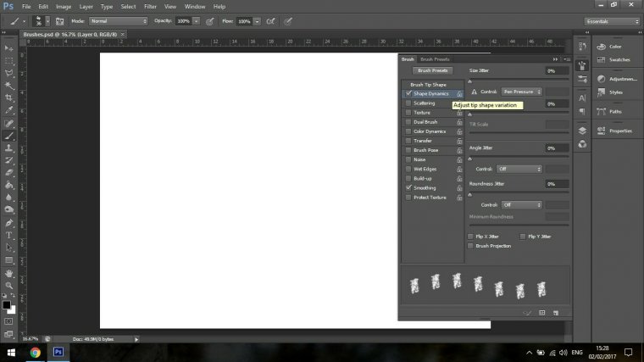This screenshot has width=644, height=362.
Task: Open Size Jitter Control Pen Pressure dropdown
Action: click(522, 92)
